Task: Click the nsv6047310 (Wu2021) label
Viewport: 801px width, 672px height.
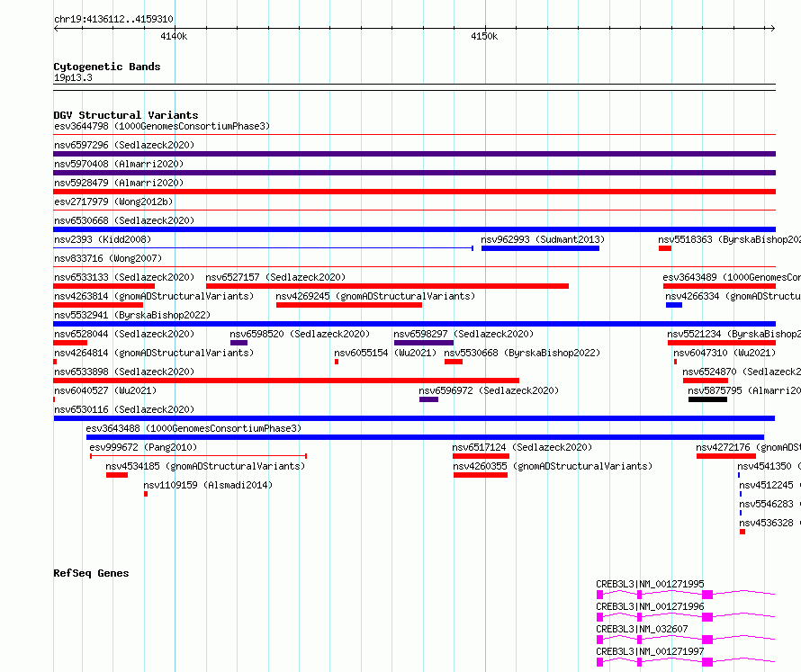Action: (724, 353)
